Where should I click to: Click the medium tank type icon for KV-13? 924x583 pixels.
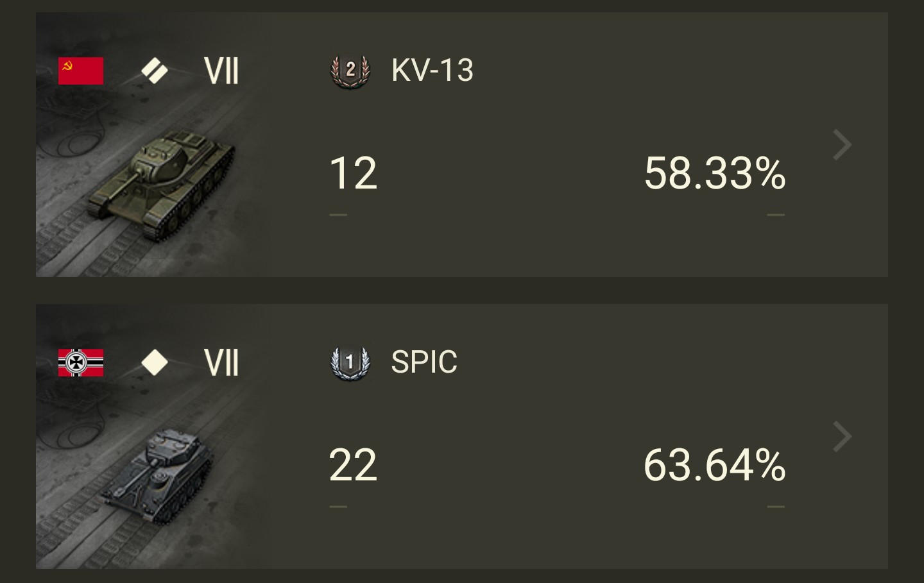point(155,71)
